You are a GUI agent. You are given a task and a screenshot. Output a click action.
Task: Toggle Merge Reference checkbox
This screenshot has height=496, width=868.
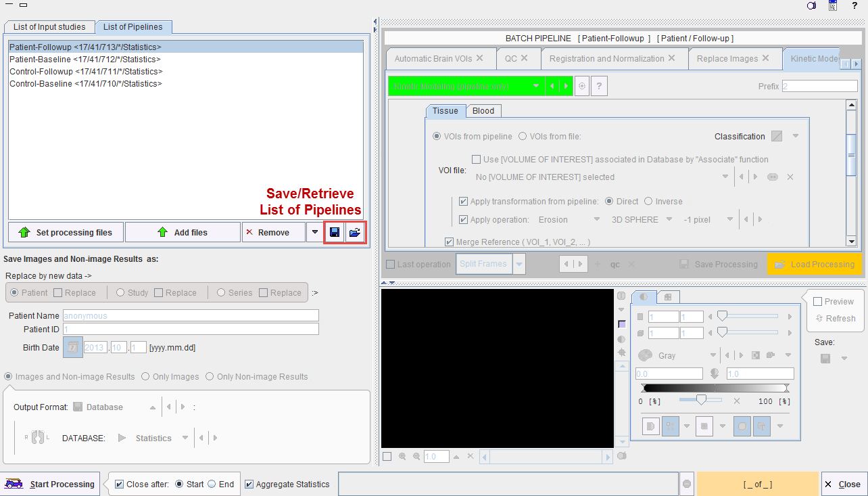pyautogui.click(x=449, y=242)
